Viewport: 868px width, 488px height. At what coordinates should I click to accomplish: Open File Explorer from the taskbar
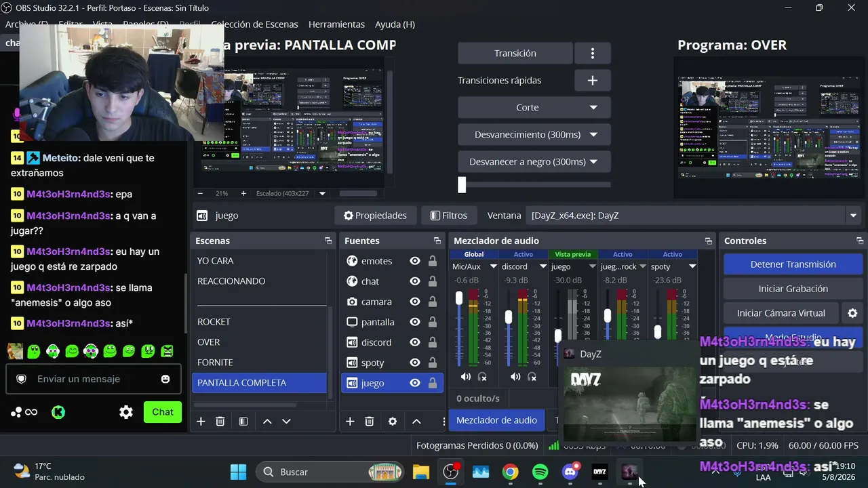(421, 472)
